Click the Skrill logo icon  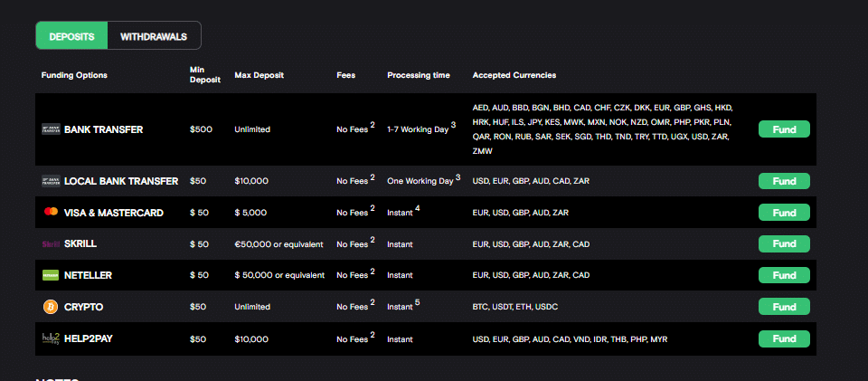(x=51, y=243)
